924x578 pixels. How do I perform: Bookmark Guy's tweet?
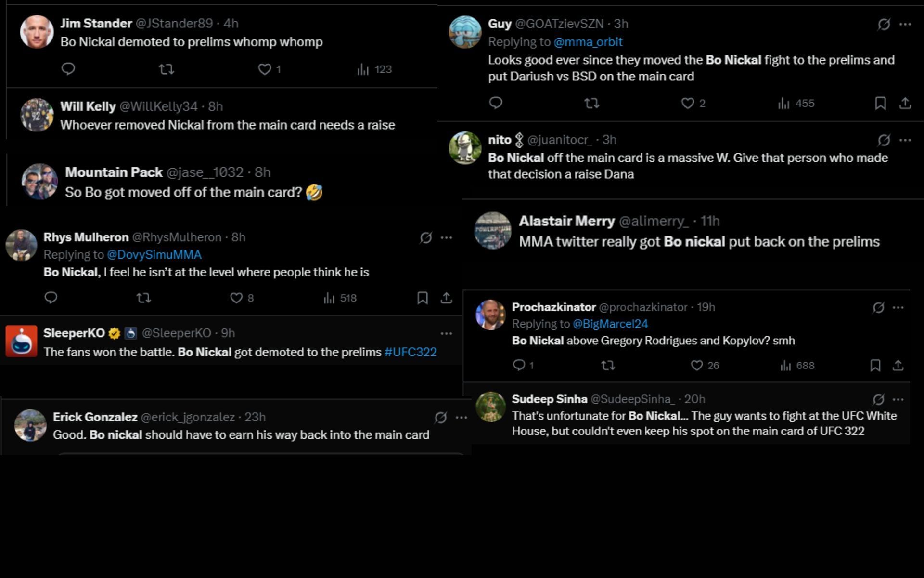tap(880, 103)
